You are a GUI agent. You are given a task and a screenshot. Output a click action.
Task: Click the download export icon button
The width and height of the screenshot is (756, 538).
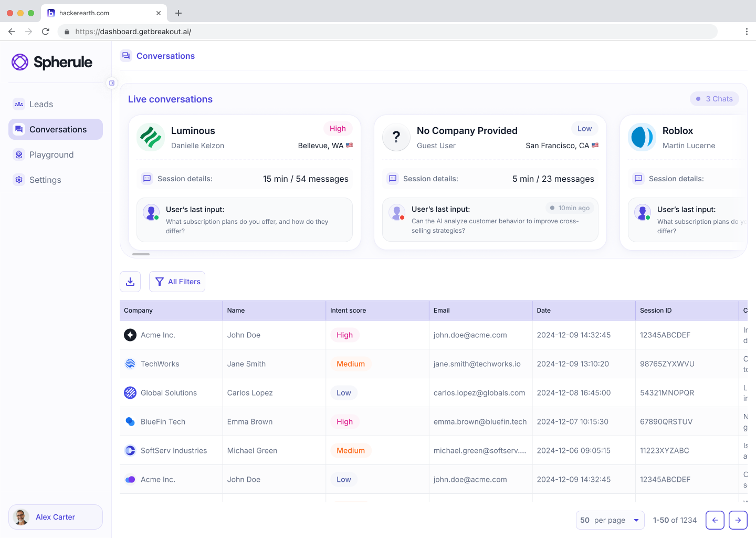click(130, 282)
